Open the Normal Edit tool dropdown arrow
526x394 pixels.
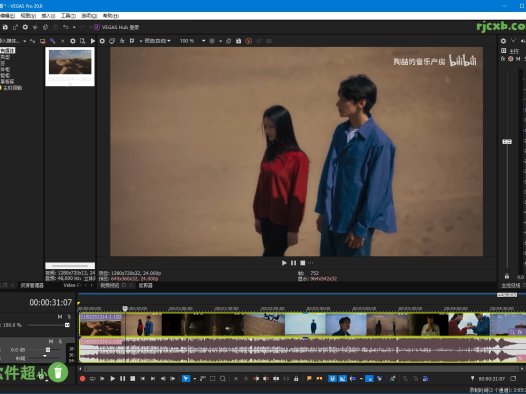[x=194, y=379]
